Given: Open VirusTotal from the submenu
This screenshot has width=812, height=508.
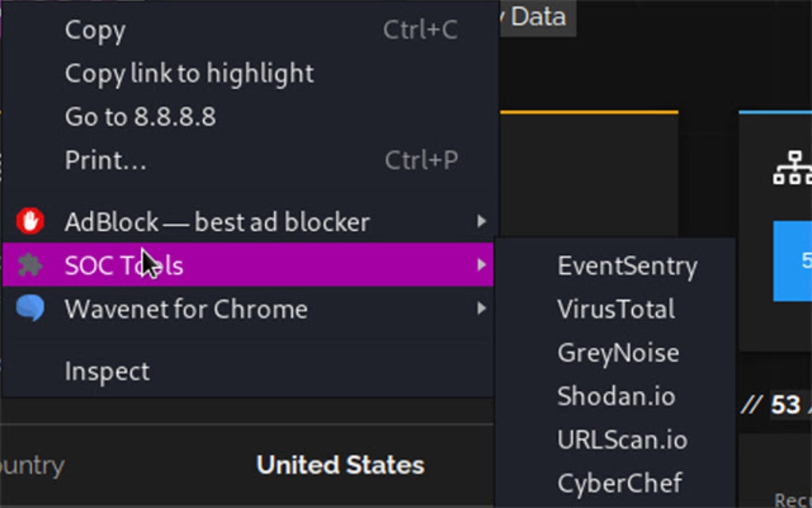Looking at the screenshot, I should [616, 310].
